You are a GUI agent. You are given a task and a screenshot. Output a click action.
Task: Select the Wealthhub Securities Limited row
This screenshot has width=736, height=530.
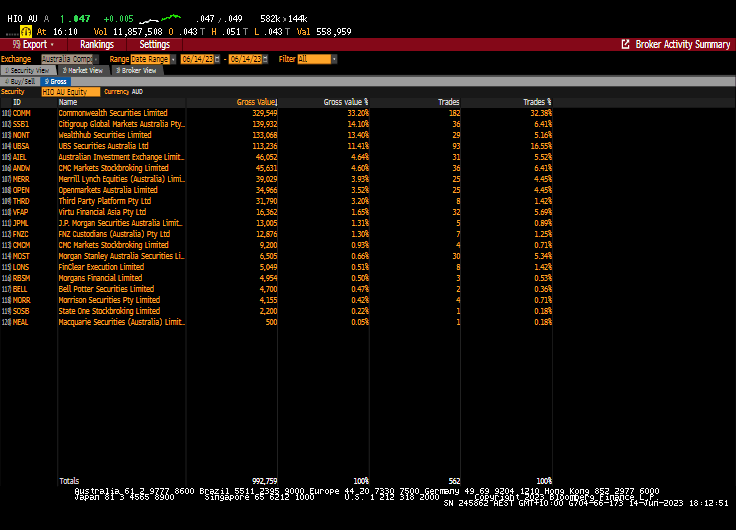pos(276,135)
